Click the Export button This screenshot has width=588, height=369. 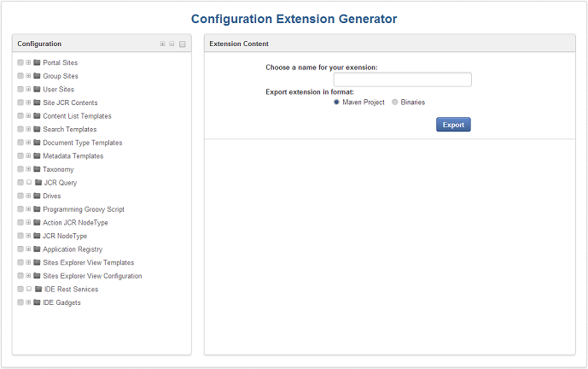[453, 125]
